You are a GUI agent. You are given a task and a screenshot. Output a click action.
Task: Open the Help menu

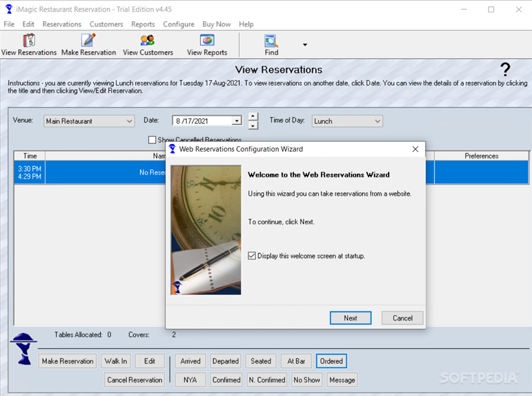(246, 24)
